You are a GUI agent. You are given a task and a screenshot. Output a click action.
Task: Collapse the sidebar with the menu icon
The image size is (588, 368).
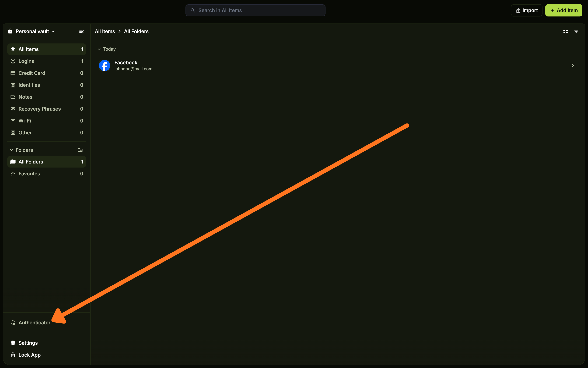[x=81, y=31]
